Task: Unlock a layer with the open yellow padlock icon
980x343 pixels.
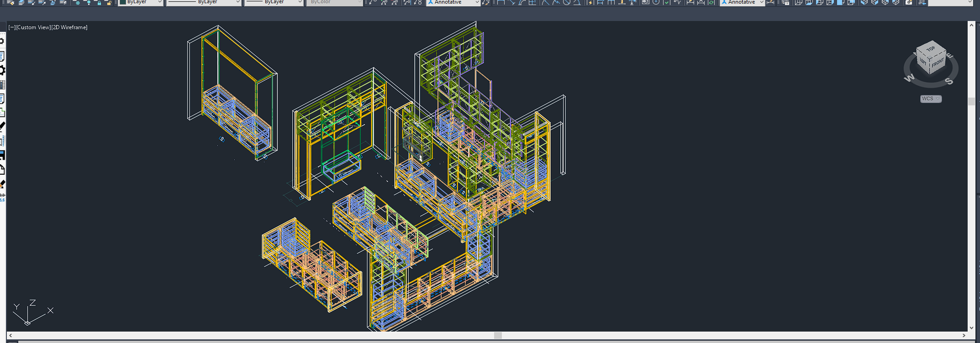Action: pos(109,2)
